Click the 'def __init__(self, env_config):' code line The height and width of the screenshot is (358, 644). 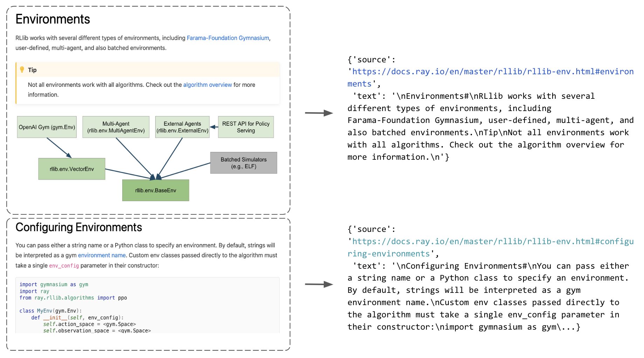77,318
